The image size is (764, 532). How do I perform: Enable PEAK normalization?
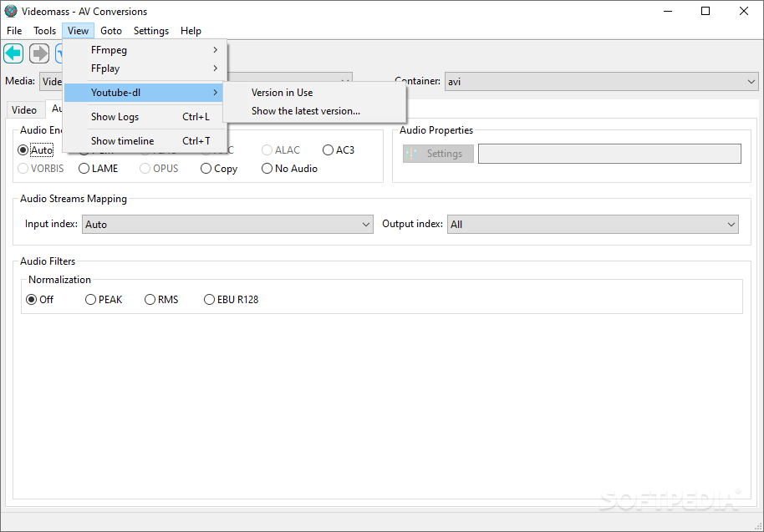click(x=104, y=299)
